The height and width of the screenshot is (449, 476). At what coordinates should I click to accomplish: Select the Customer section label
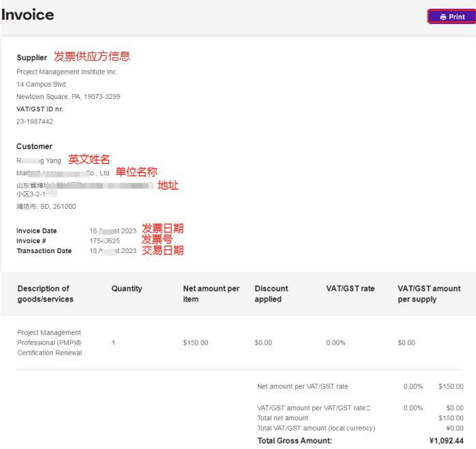pos(34,147)
